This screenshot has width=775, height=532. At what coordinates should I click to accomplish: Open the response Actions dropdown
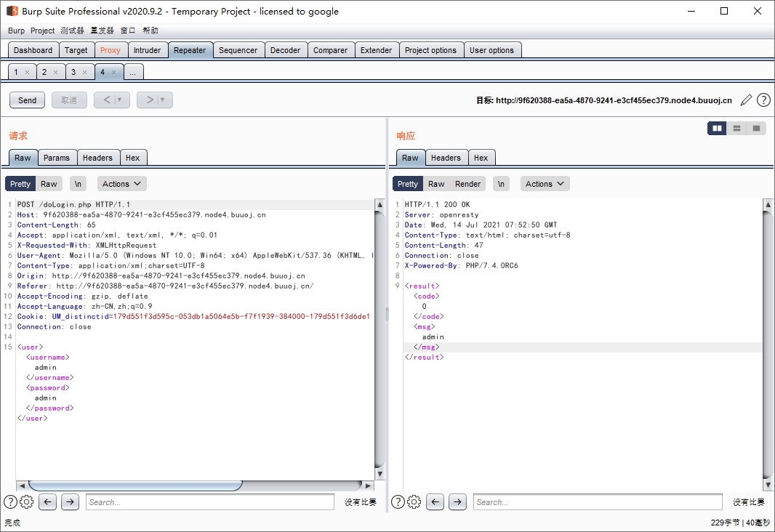[545, 184]
